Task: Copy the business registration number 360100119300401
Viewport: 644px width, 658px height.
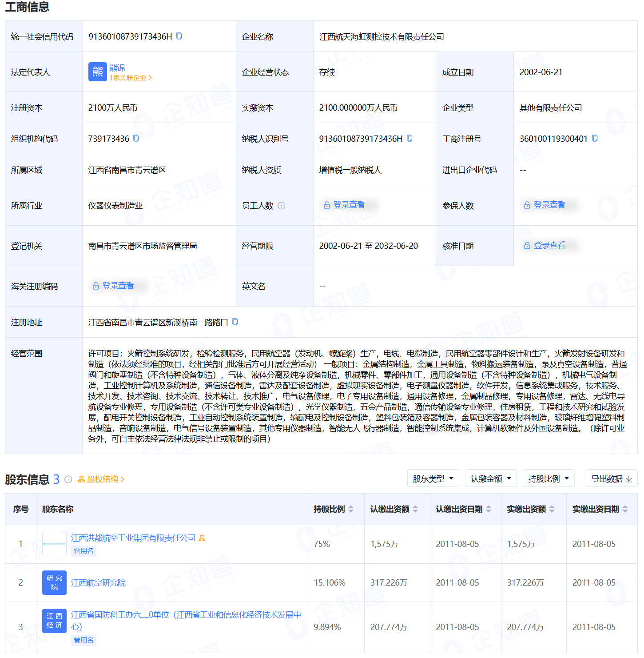Action: tap(595, 138)
